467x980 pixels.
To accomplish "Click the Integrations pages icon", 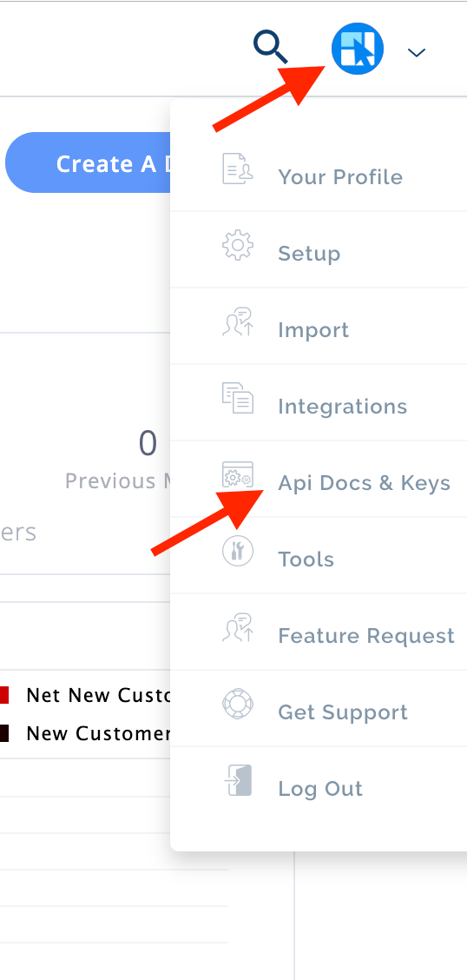I will coord(237,398).
